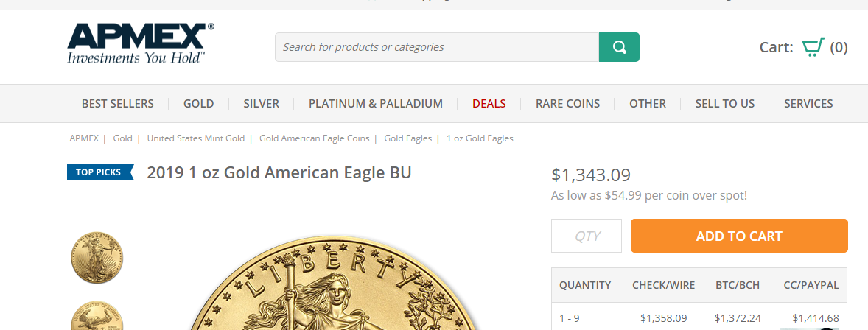This screenshot has width=868, height=330.
Task: Select the coin obverse thumbnail
Action: (97, 256)
